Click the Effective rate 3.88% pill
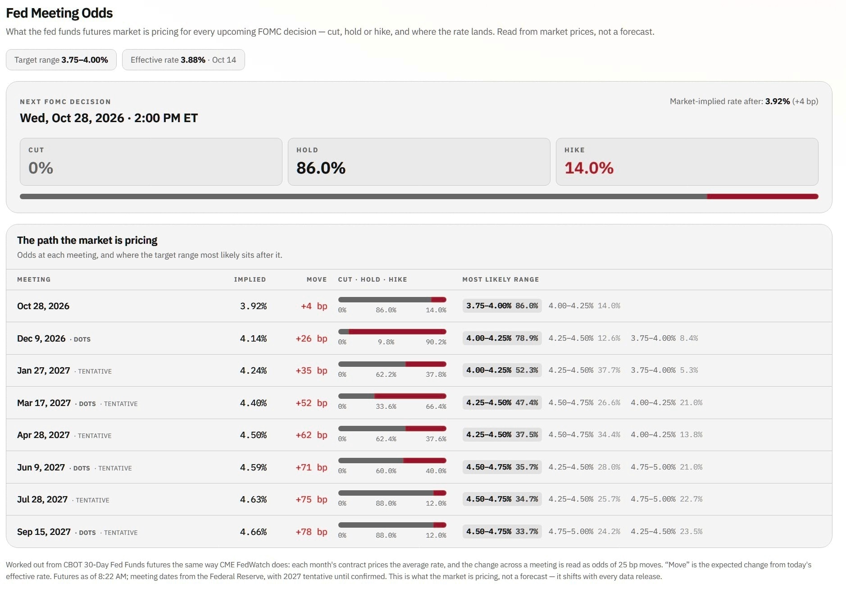 [x=183, y=60]
